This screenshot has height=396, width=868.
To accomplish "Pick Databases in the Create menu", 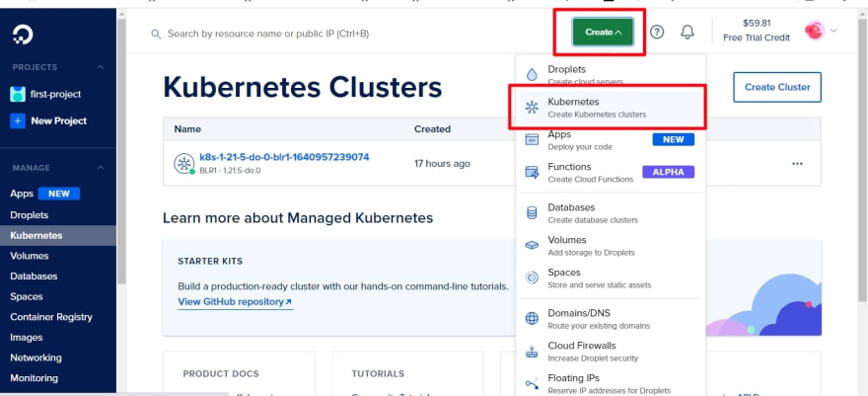I will pyautogui.click(x=610, y=212).
